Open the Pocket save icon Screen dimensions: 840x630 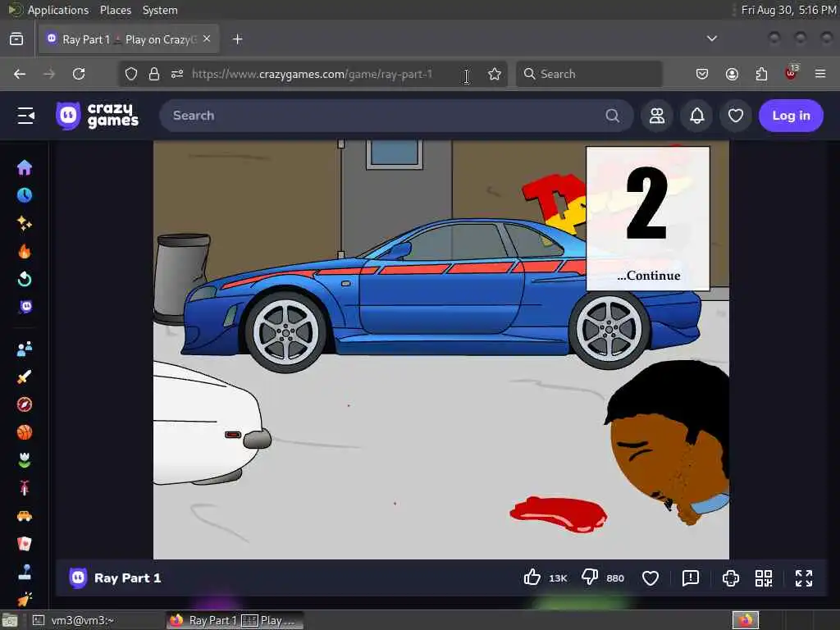point(702,74)
